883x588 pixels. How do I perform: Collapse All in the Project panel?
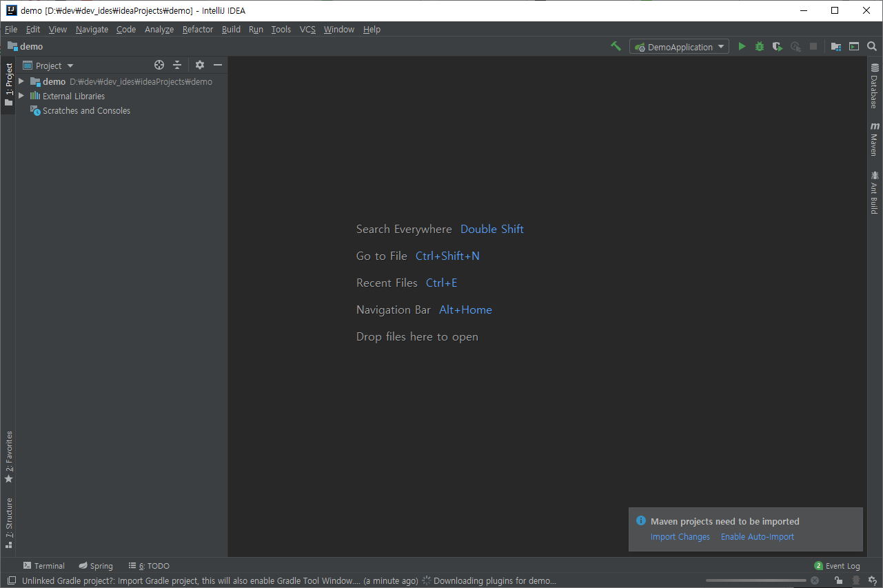click(177, 65)
